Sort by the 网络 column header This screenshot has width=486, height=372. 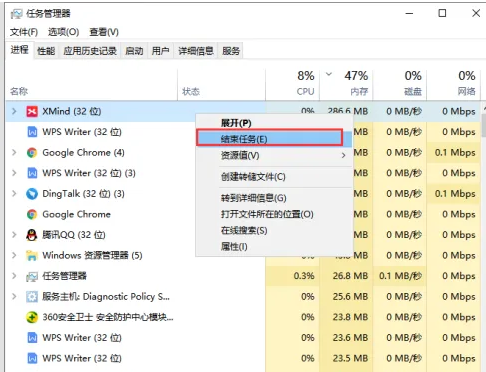pyautogui.click(x=453, y=85)
